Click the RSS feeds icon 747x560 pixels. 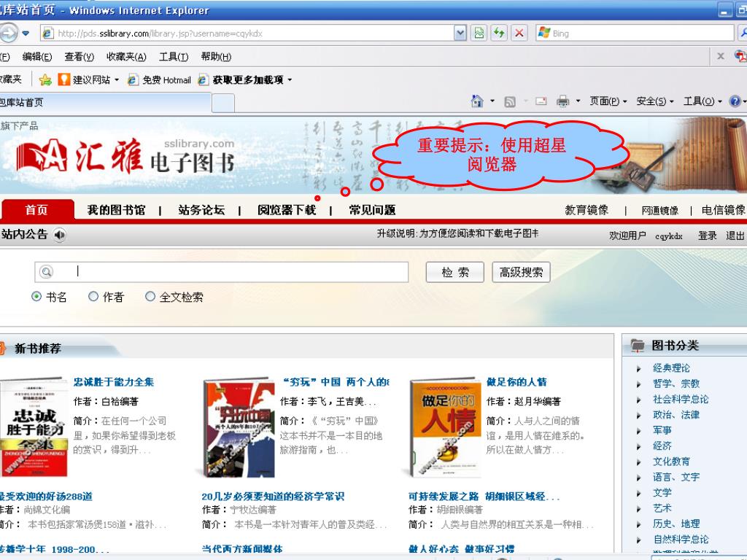click(510, 101)
